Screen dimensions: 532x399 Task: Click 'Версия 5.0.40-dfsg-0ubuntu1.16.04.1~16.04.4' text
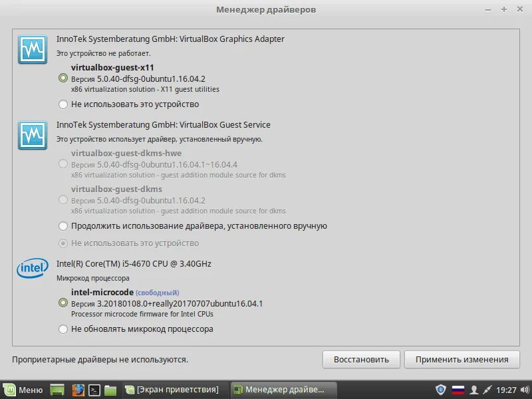pyautogui.click(x=154, y=165)
